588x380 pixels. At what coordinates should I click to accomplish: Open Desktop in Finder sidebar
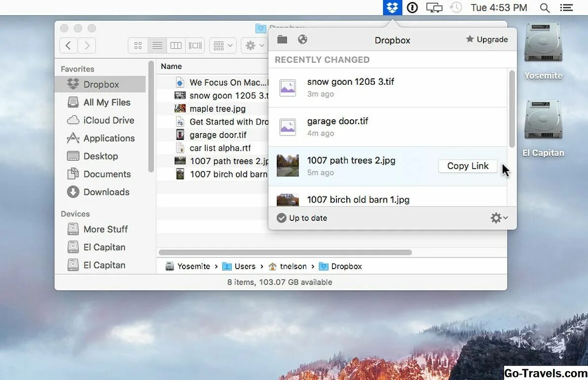[100, 156]
